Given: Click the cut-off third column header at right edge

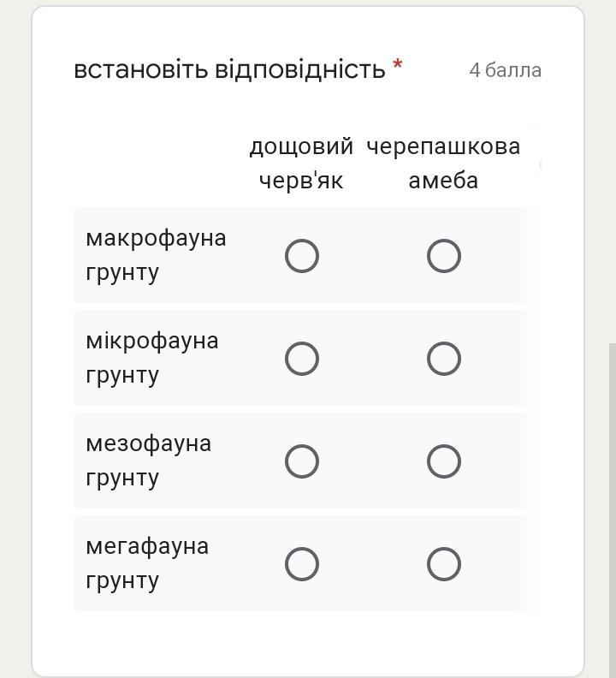Looking at the screenshot, I should point(540,163).
